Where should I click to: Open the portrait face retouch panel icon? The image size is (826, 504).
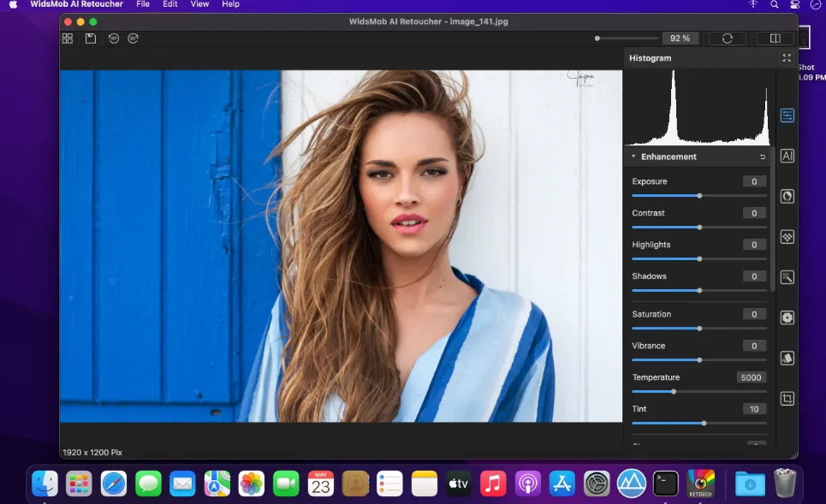pyautogui.click(x=787, y=197)
